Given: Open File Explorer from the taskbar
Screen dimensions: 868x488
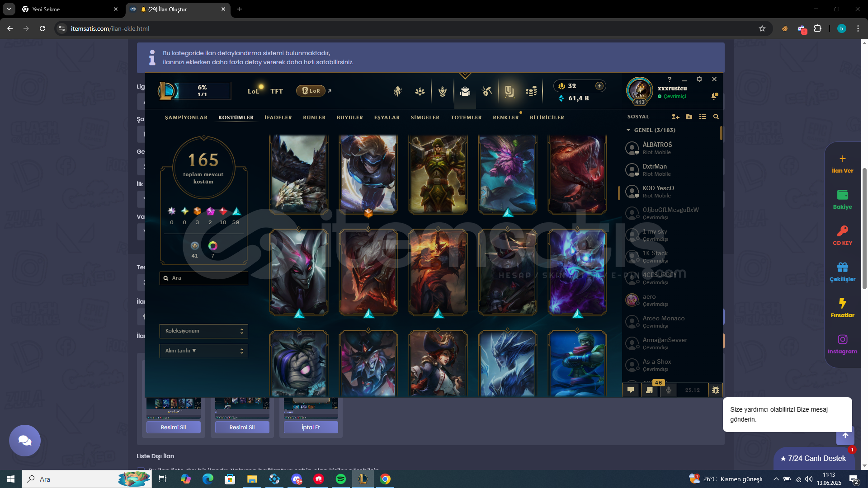Looking at the screenshot, I should point(252,479).
